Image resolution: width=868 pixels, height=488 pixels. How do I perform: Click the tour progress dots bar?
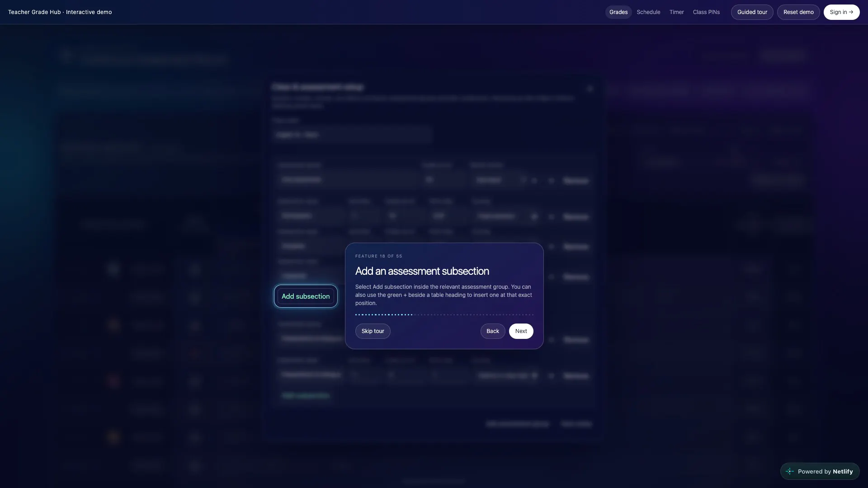444,314
